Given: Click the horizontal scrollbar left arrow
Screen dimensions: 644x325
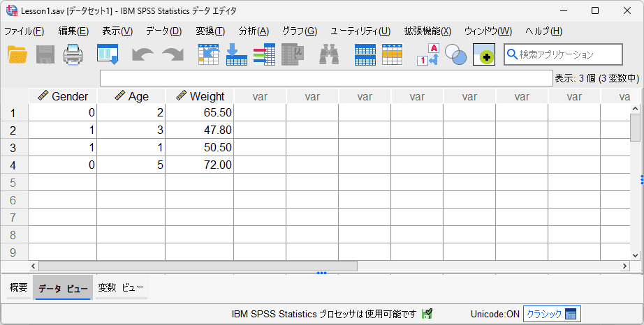Looking at the screenshot, I should [x=34, y=266].
